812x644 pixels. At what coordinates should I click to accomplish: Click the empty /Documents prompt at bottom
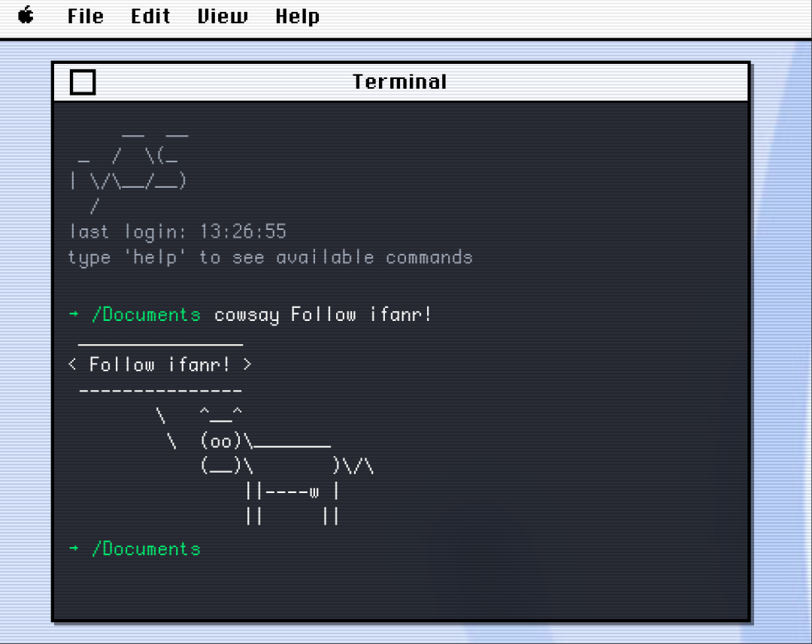135,549
